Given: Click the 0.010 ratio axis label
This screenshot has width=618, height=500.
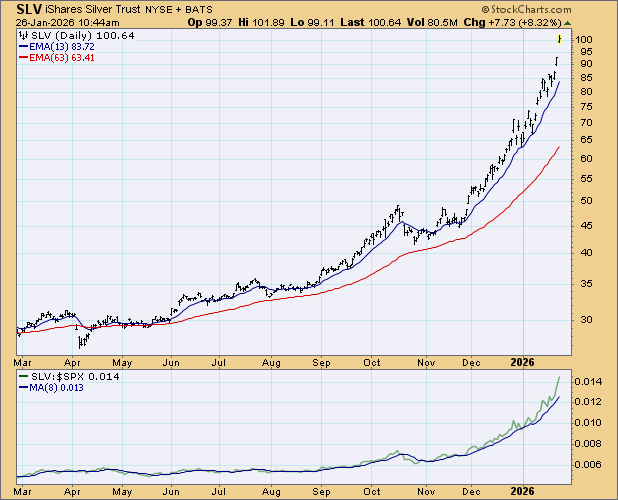Looking at the screenshot, I should pyautogui.click(x=588, y=423).
